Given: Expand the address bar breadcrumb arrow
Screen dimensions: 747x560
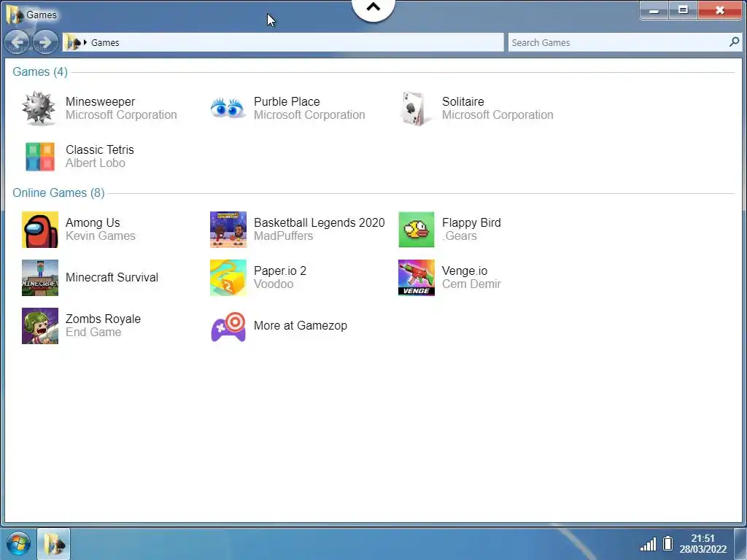Looking at the screenshot, I should pos(85,42).
